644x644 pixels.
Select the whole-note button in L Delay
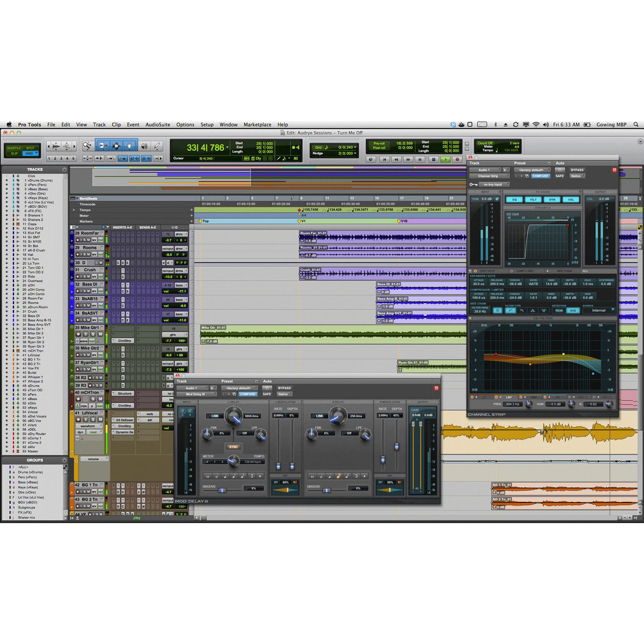tap(208, 476)
